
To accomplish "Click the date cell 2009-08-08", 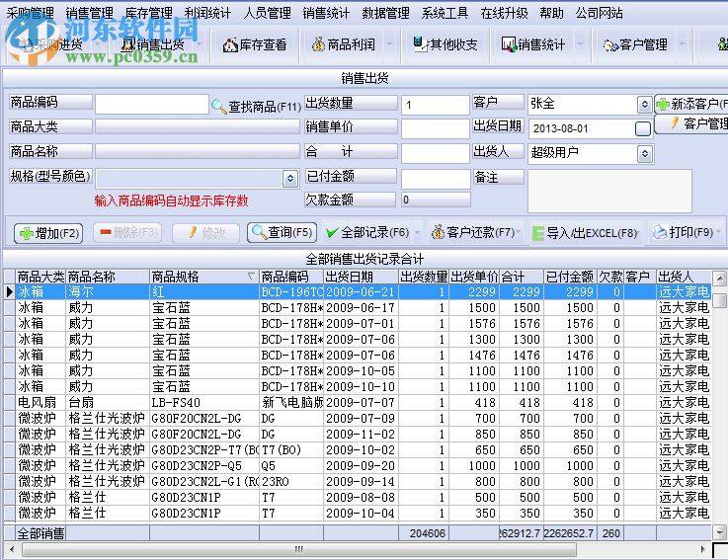I will tap(361, 498).
